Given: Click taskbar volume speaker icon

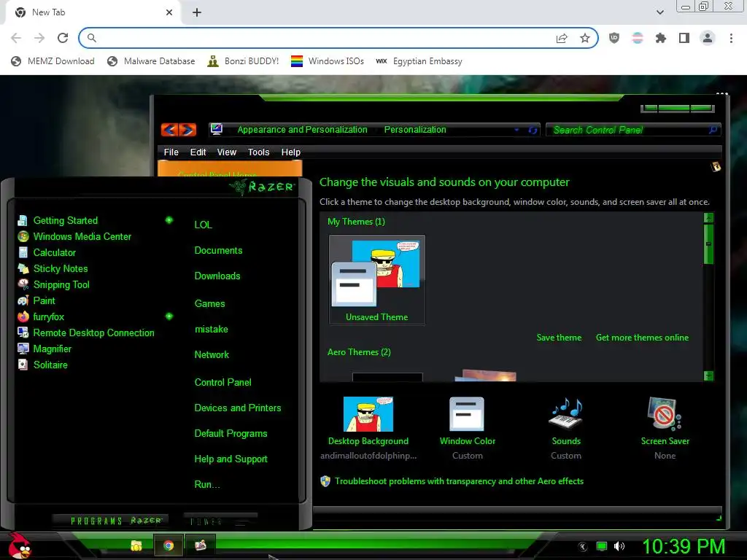Looking at the screenshot, I should [x=619, y=546].
